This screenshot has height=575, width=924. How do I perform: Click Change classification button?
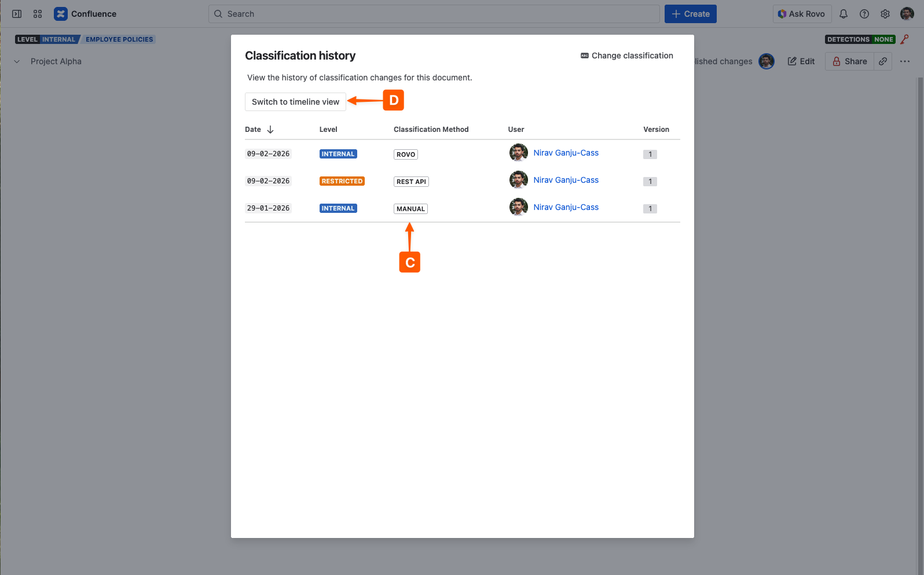click(626, 56)
